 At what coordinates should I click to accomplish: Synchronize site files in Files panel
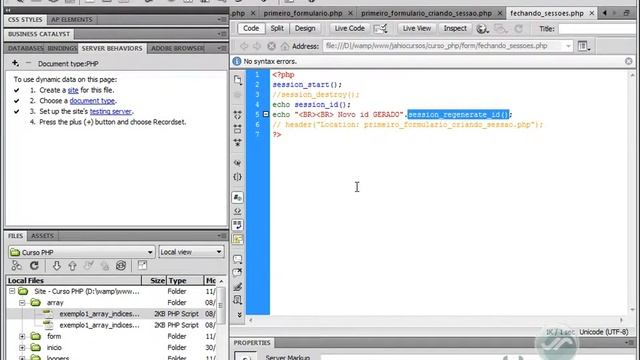click(121, 266)
